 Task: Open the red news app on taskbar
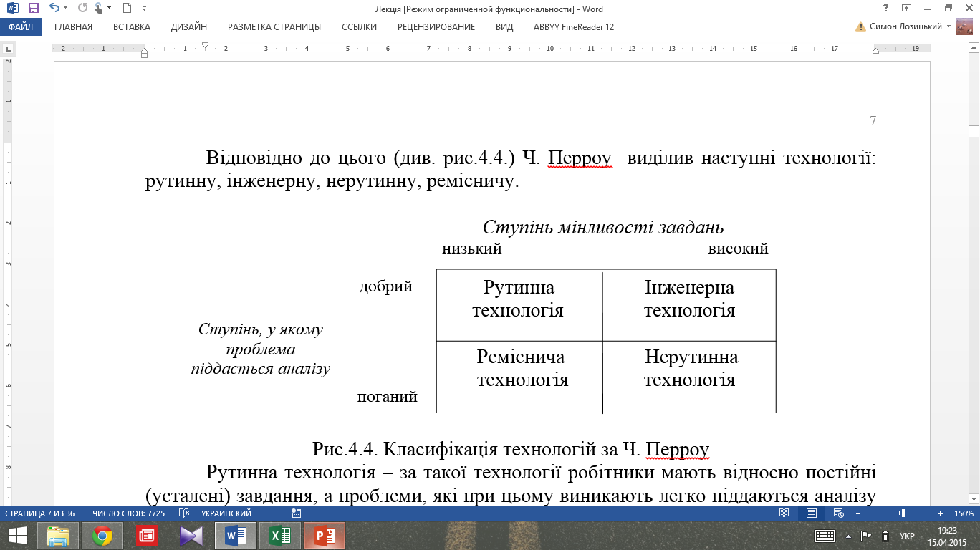click(x=147, y=536)
